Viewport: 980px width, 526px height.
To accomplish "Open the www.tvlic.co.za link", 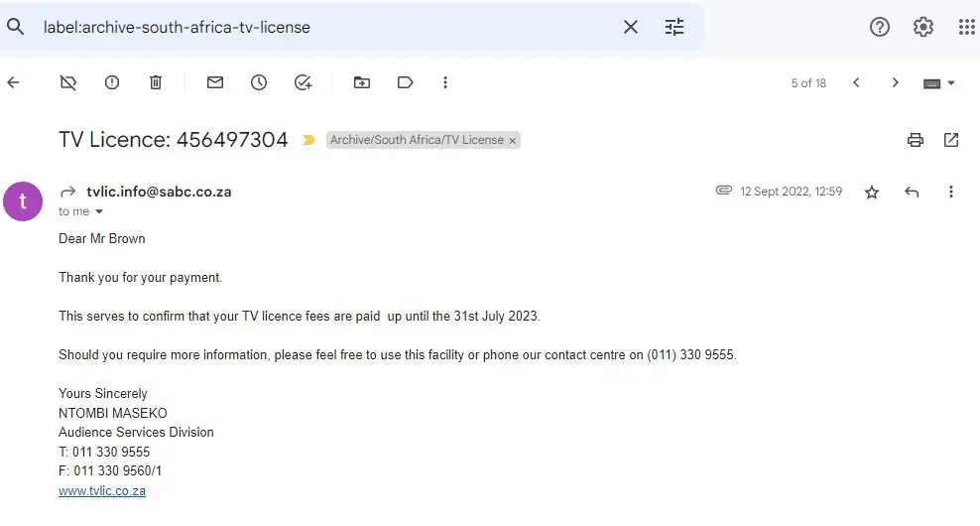I will pyautogui.click(x=102, y=490).
